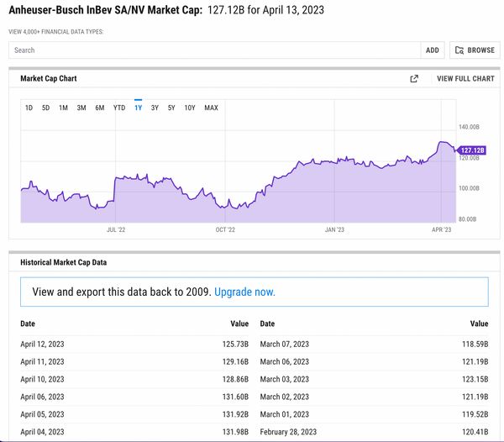Viewport: 504px width, 442px height.
Task: Click the 128.86B value
Action: (235, 379)
